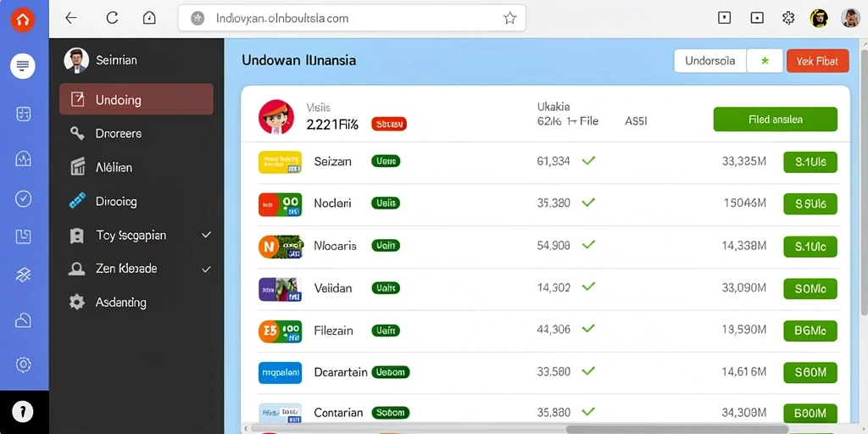Click the address bar URL field
The image size is (868, 434).
point(352,19)
